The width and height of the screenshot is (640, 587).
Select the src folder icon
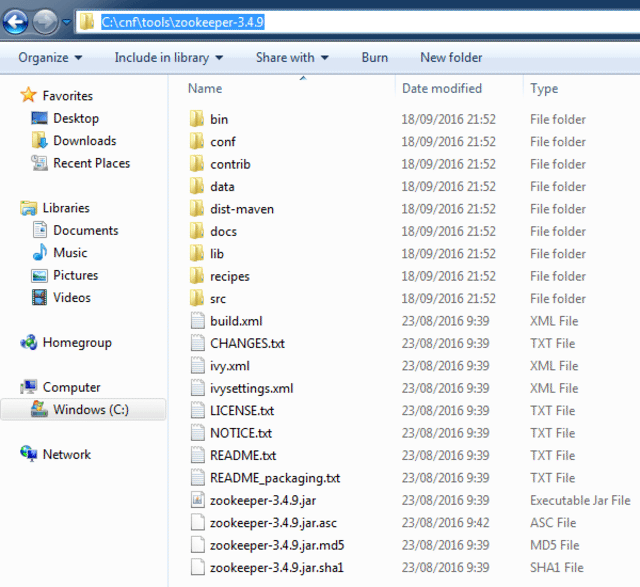(x=197, y=298)
